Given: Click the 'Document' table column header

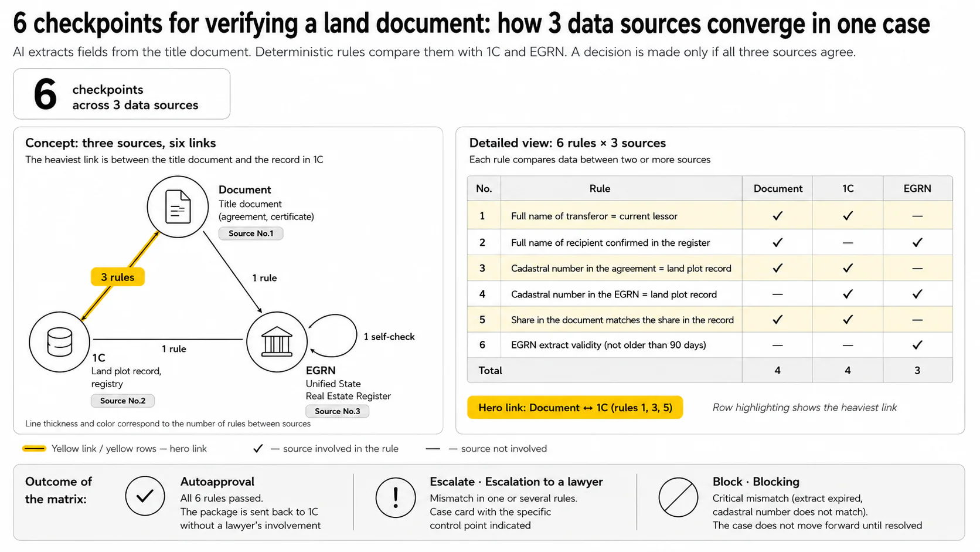Looking at the screenshot, I should 778,188.
